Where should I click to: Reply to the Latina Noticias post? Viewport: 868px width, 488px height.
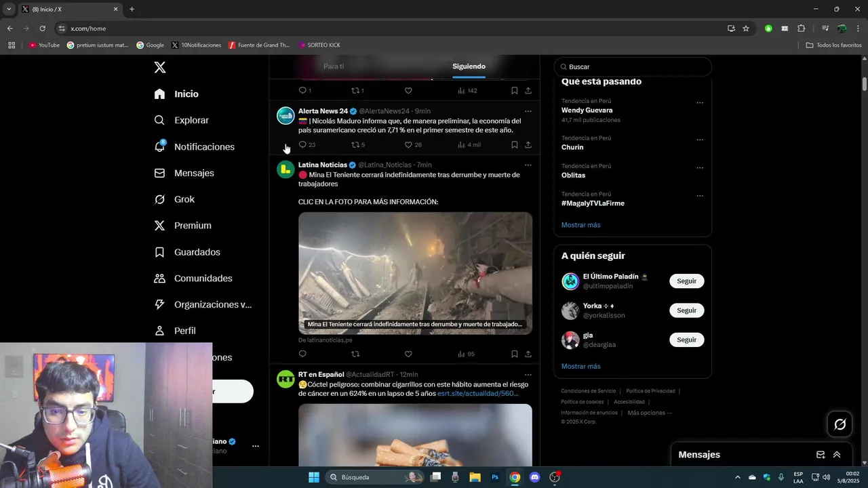click(x=302, y=354)
